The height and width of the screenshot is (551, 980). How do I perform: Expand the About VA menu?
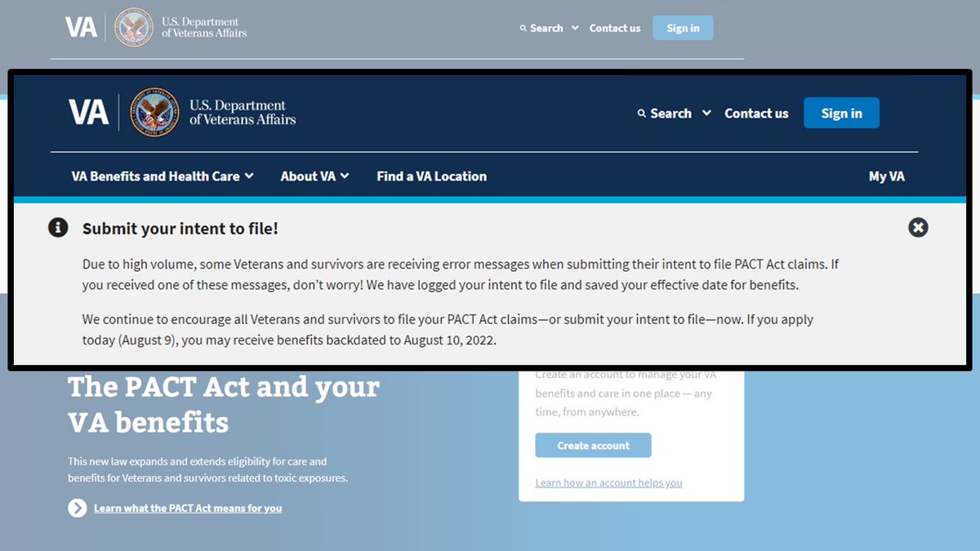point(314,176)
